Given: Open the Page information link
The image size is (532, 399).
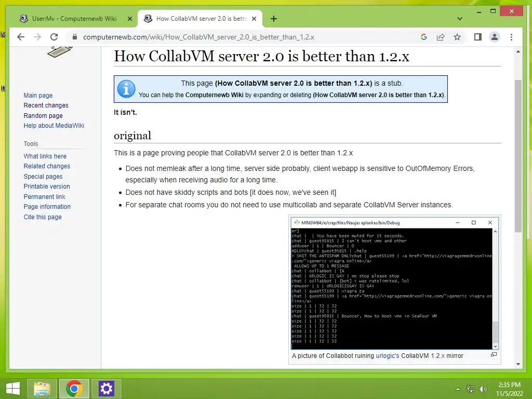Looking at the screenshot, I should [47, 206].
